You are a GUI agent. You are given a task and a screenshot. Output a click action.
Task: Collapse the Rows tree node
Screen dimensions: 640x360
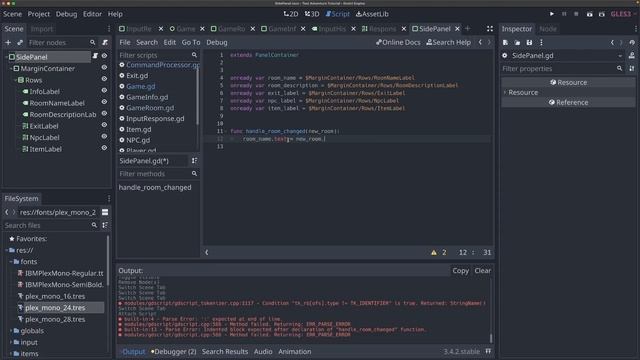(x=16, y=80)
